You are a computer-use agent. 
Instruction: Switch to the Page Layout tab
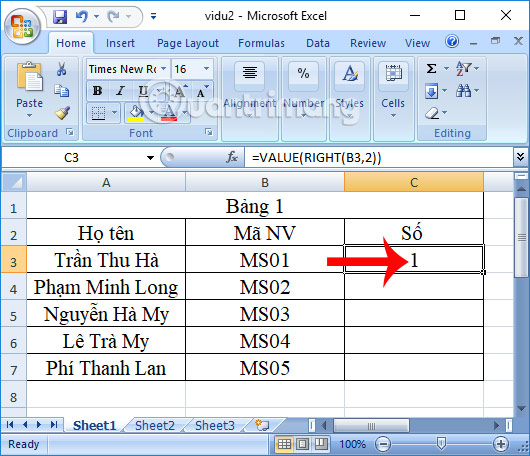tap(188, 43)
